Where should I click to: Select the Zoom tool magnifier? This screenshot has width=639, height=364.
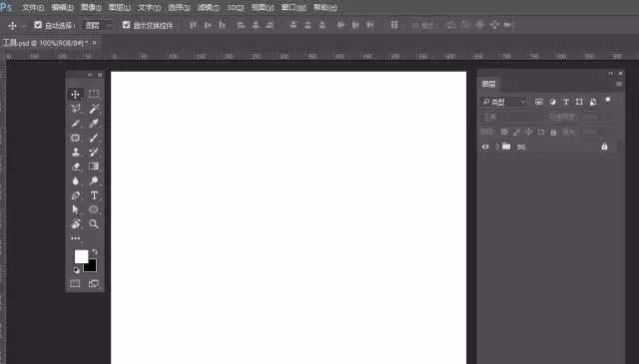click(x=94, y=224)
